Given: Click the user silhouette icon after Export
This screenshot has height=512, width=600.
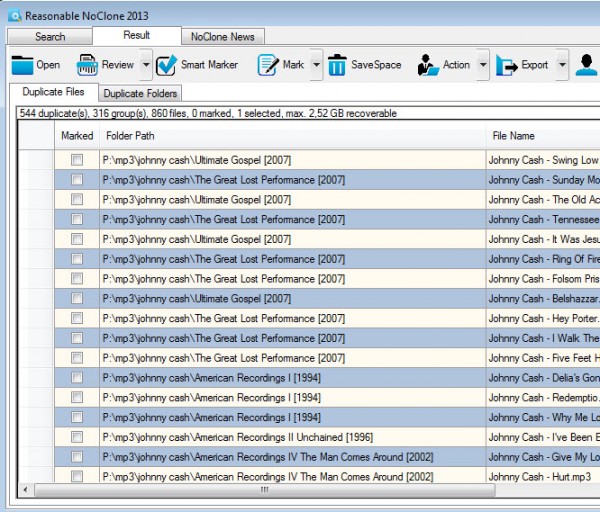Looking at the screenshot, I should coord(586,65).
